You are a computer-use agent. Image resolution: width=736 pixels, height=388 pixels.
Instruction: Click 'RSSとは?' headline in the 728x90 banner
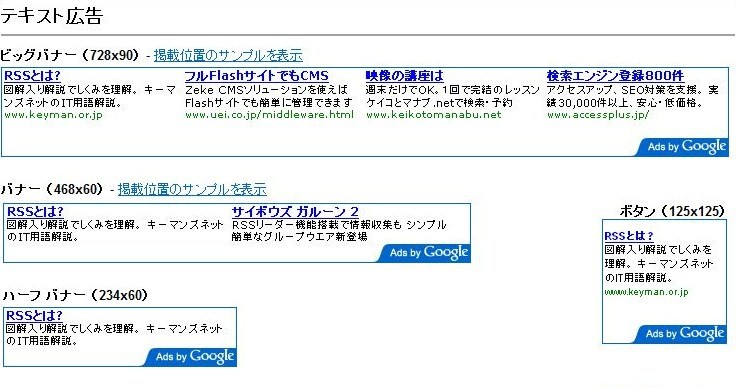click(x=32, y=76)
